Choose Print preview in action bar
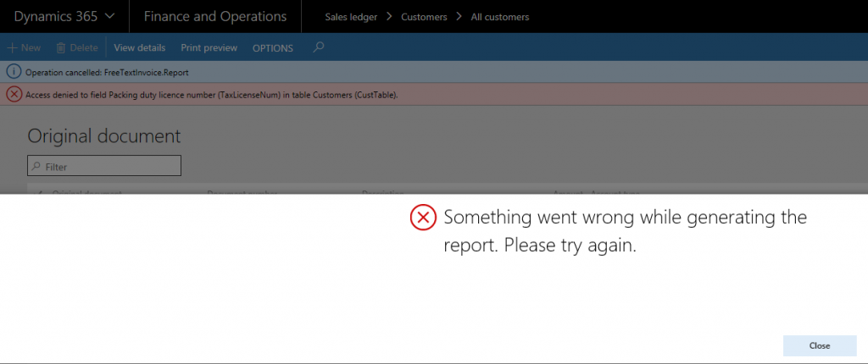The width and height of the screenshot is (868, 364). click(209, 48)
